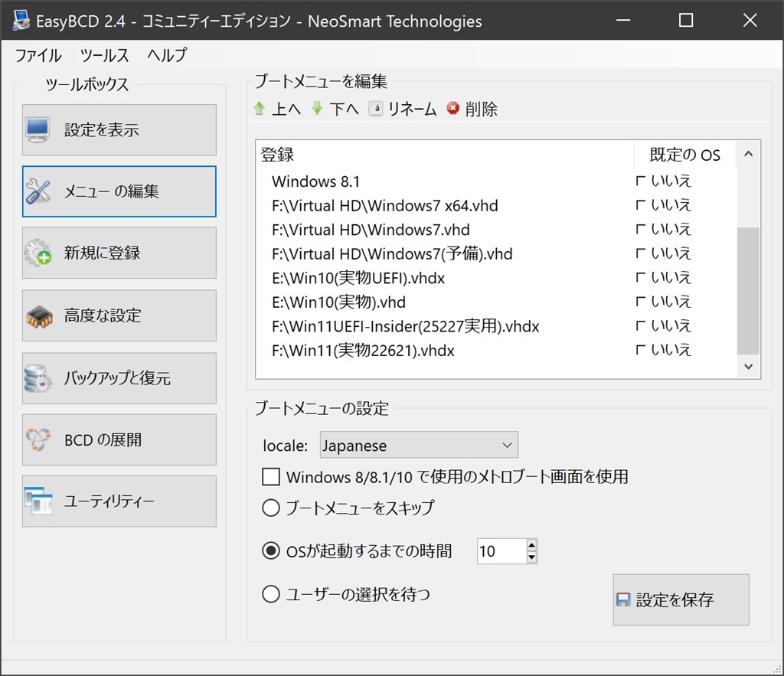Click the monitor icon for 設定を表示
The height and width of the screenshot is (676, 784).
click(38, 130)
